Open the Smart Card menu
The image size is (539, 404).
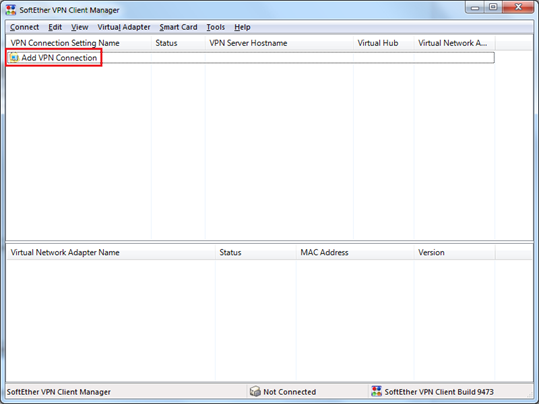178,27
